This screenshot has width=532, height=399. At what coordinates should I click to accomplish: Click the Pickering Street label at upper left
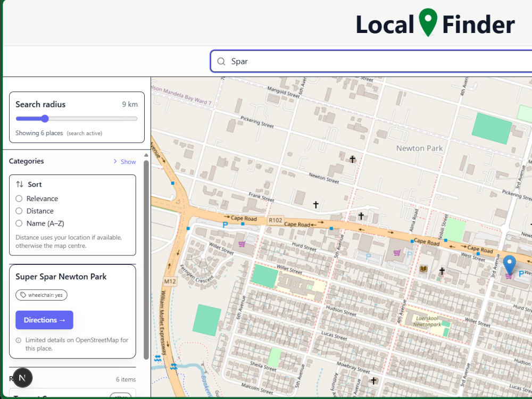tap(257, 122)
